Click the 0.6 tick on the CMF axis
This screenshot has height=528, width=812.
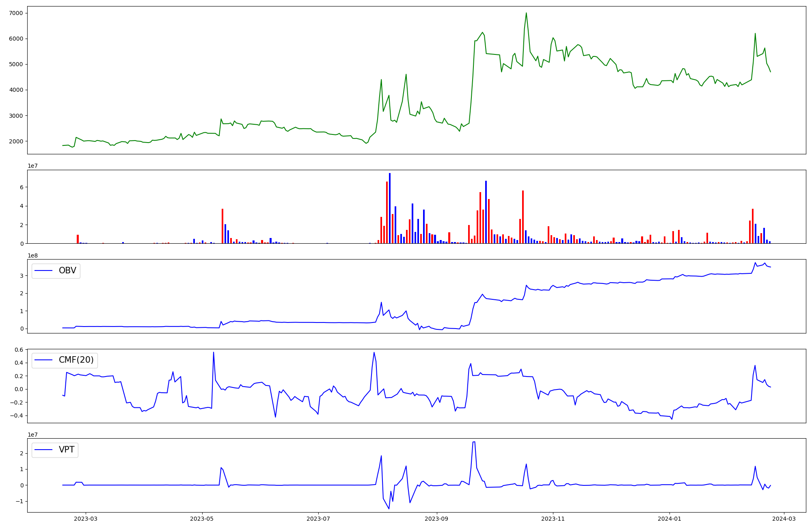pyautogui.click(x=19, y=350)
